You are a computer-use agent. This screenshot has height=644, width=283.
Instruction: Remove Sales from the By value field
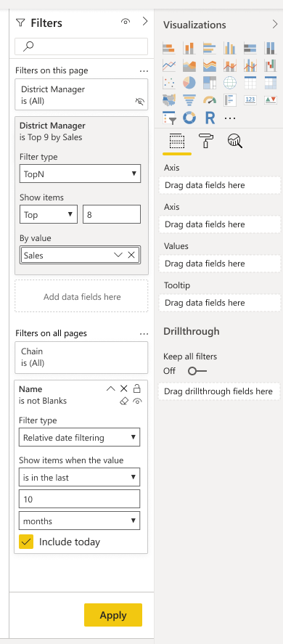click(x=131, y=255)
